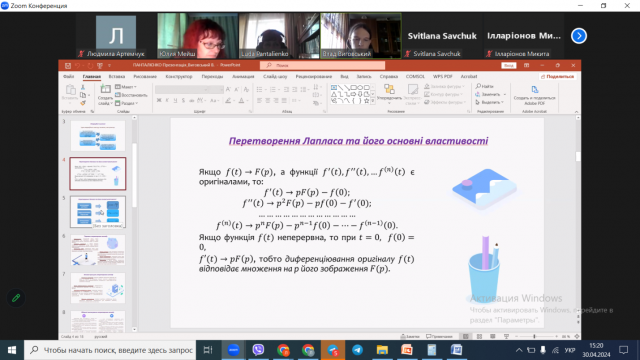The height and width of the screenshot is (360, 640).
Task: Toggle italic (К) formatting
Action: click(167, 100)
